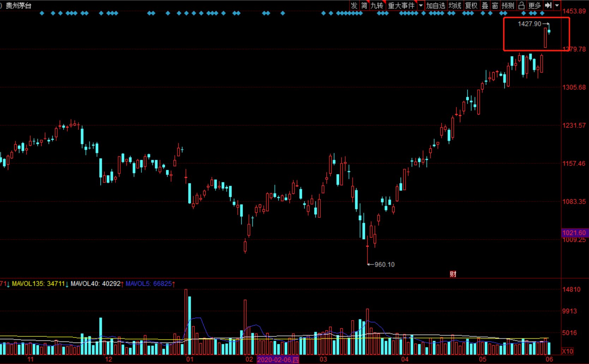Viewport: 589px width, 364px height.
Task: Click the 1305.68 price axis label
Action: (574, 87)
